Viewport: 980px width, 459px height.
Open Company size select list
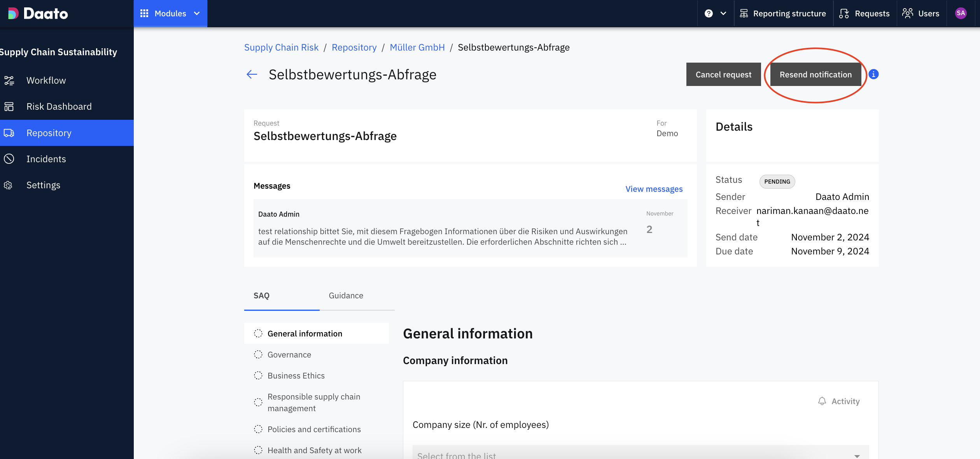click(640, 454)
